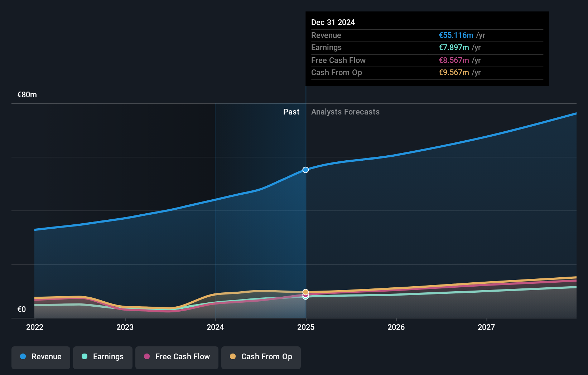Click the Past section label
The image size is (588, 375).
pyautogui.click(x=291, y=112)
